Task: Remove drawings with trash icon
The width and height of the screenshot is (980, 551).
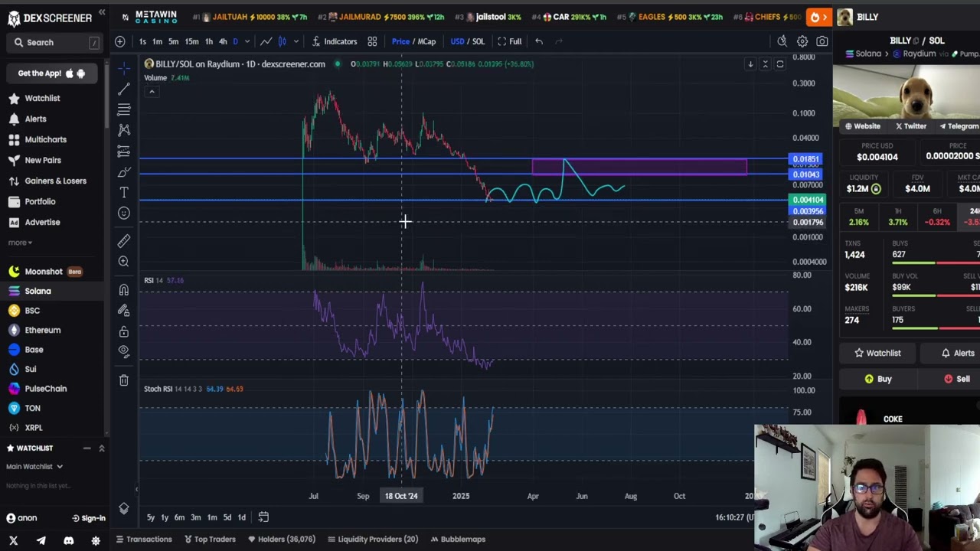Action: point(124,380)
